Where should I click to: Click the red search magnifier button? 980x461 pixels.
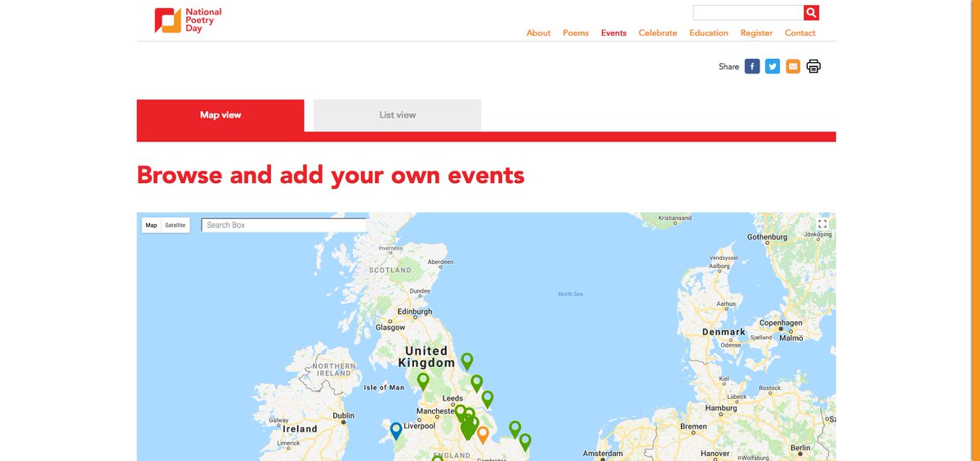pos(811,12)
